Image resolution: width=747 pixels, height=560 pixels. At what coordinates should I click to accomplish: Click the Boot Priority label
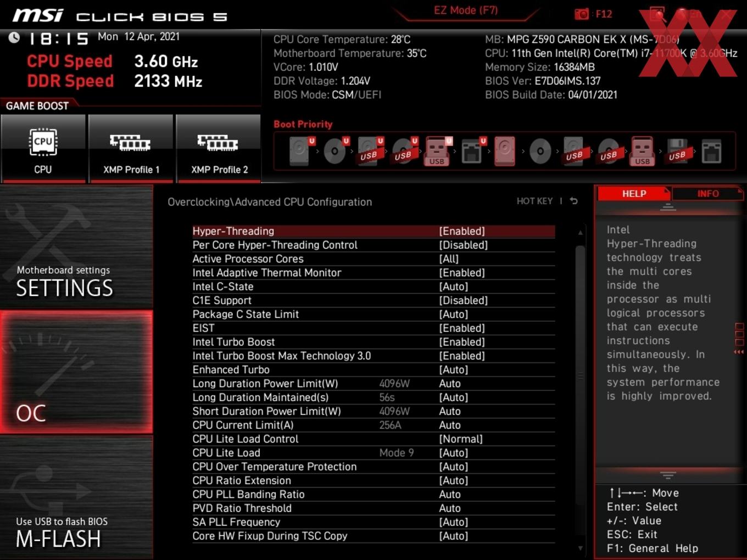coord(303,124)
